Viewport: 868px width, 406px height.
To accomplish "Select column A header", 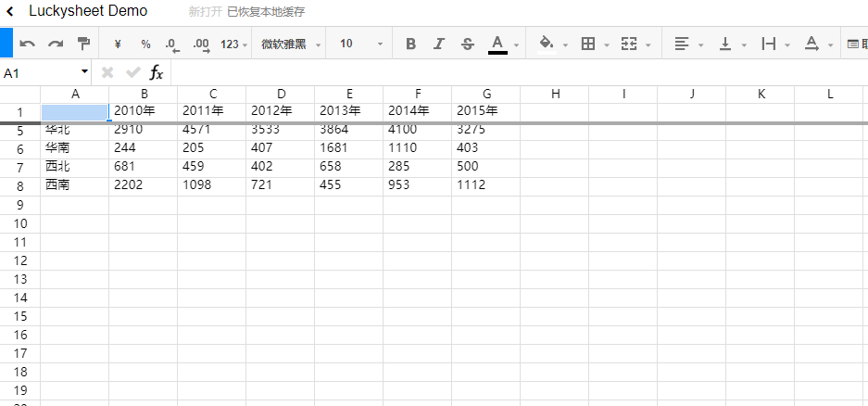I will pyautogui.click(x=75, y=95).
